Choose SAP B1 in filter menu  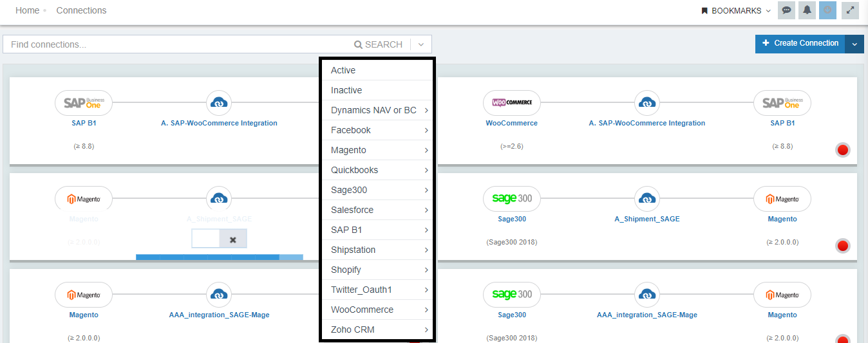coord(377,230)
